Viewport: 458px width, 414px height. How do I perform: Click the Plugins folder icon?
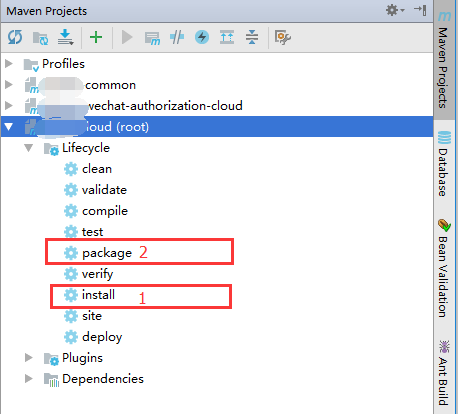coord(51,359)
